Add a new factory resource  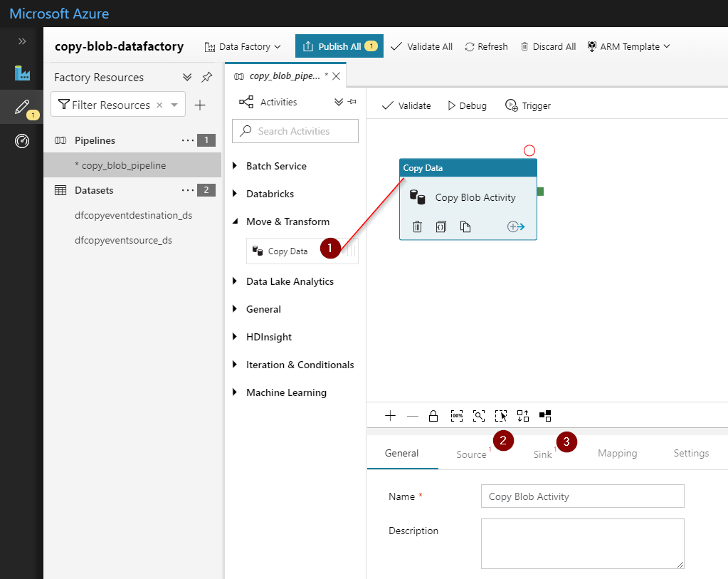pyautogui.click(x=200, y=105)
